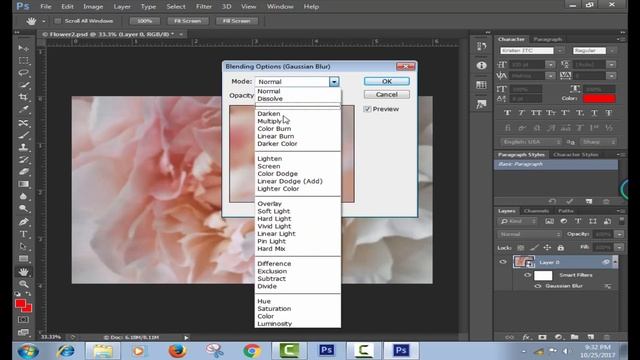Select the Gradient tool

point(23,184)
